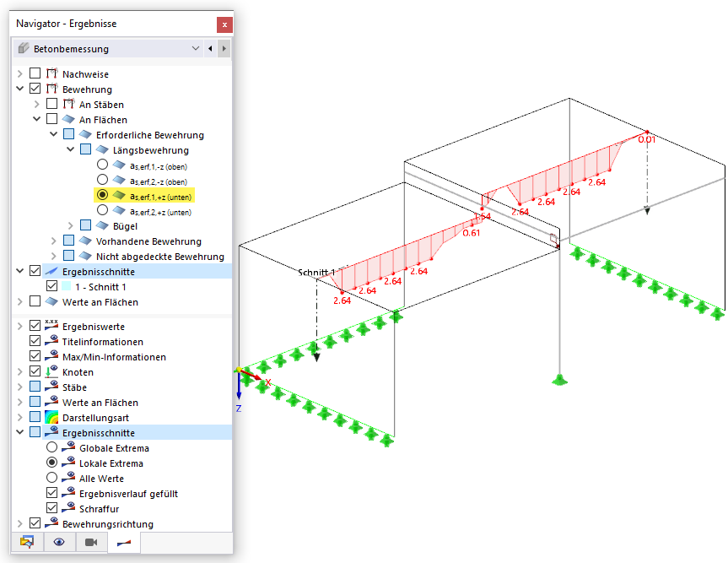The height and width of the screenshot is (563, 728).
Task: Click the 0.01 result value in model
Action: pos(646,139)
